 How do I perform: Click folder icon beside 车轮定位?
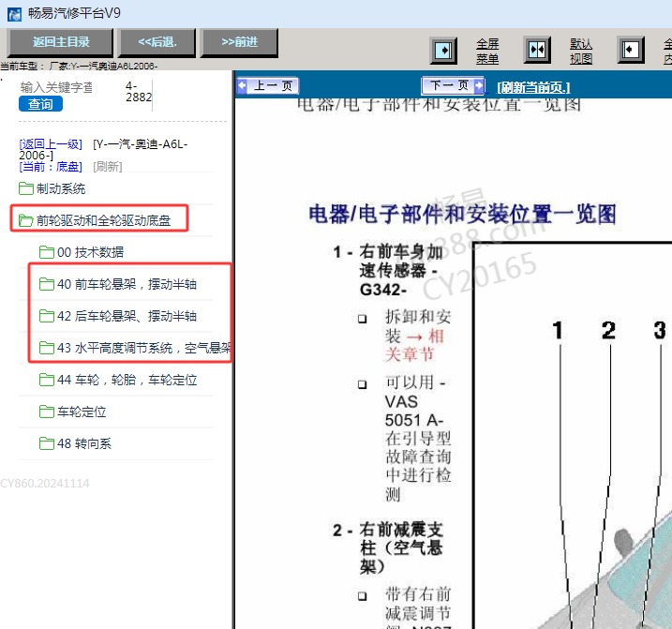[x=46, y=412]
